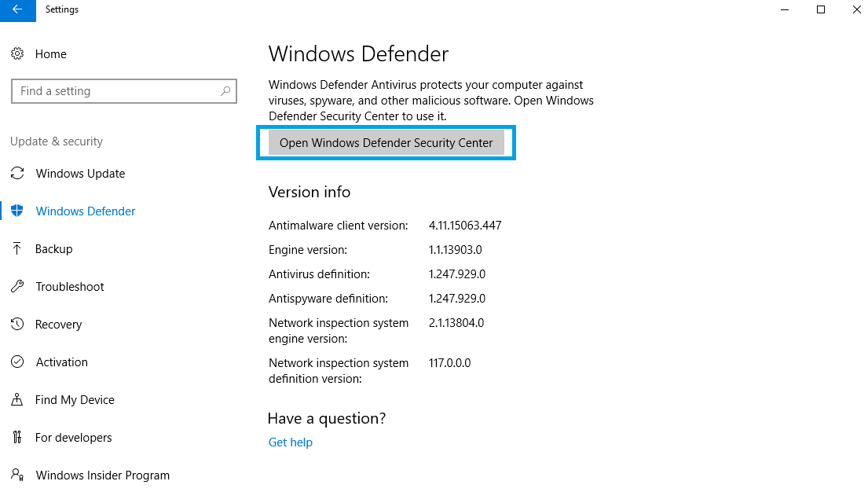This screenshot has height=492, width=868.
Task: Open the Activation section
Action: (x=61, y=362)
